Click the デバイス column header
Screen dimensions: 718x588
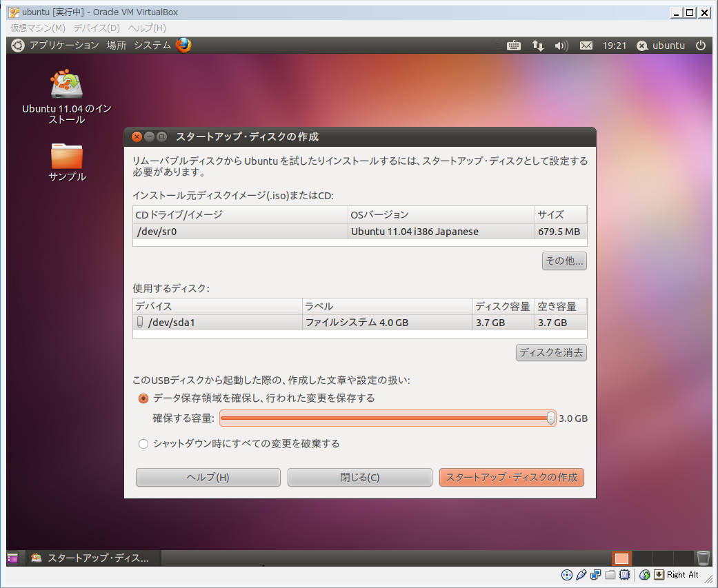[x=217, y=306]
